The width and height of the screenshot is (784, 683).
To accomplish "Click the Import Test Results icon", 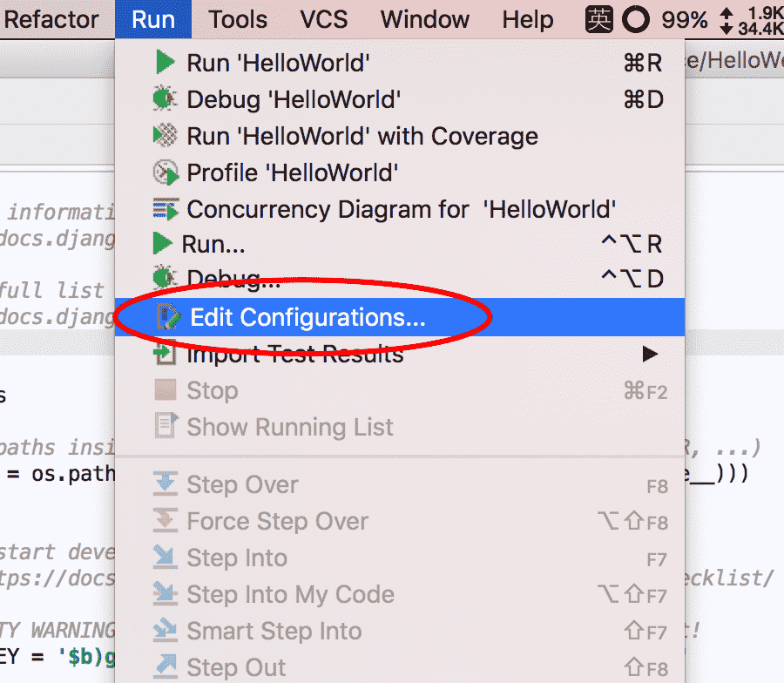I will (165, 353).
